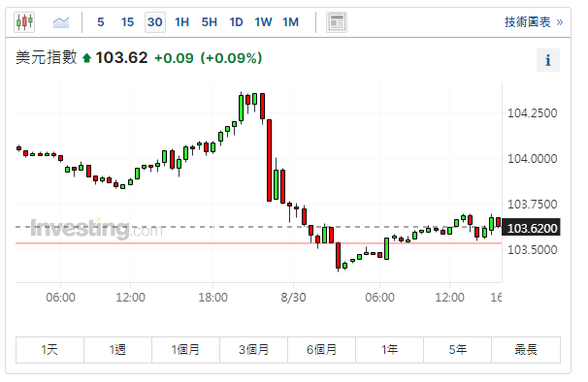Open the 技術圖表 link
This screenshot has height=382, width=588.
pyautogui.click(x=534, y=22)
